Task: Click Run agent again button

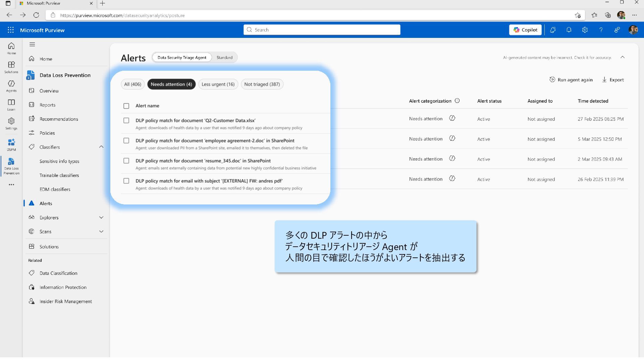Action: 571,80
